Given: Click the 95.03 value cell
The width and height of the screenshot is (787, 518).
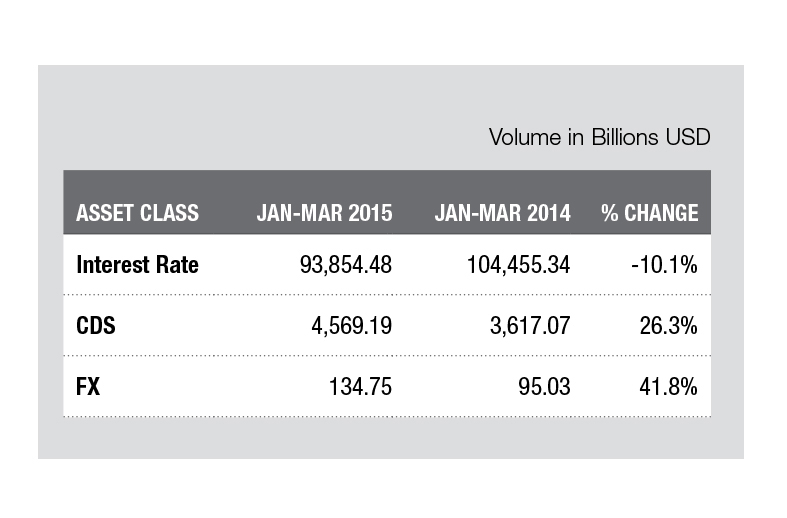Looking at the screenshot, I should tap(542, 387).
